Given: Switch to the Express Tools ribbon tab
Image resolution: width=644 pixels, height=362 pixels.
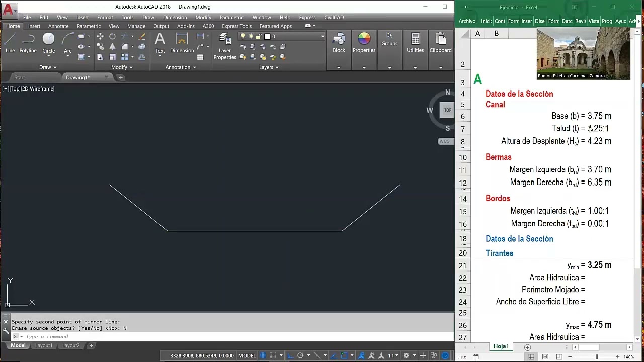Looking at the screenshot, I should pos(236,26).
